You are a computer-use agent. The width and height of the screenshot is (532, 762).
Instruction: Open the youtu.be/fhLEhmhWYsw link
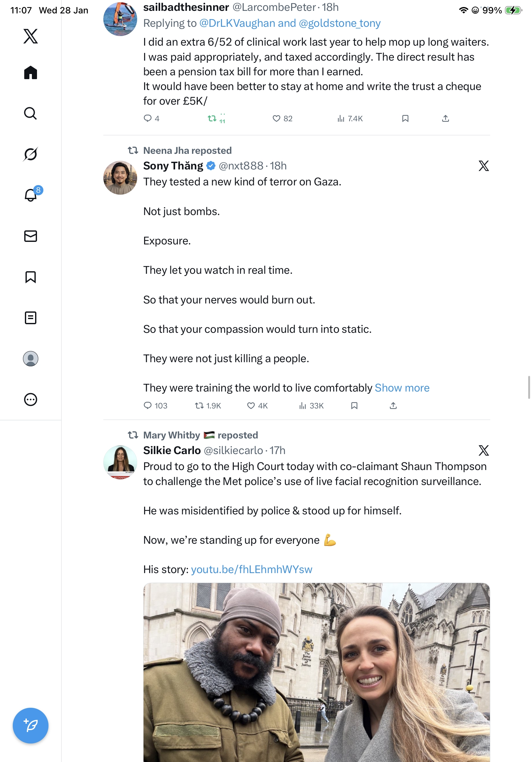251,569
